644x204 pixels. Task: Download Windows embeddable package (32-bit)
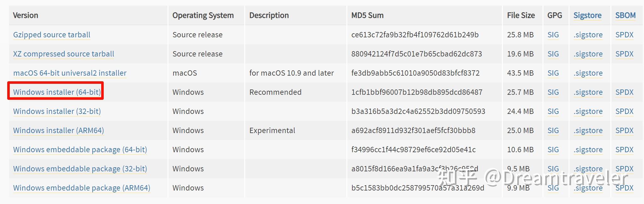click(80, 169)
